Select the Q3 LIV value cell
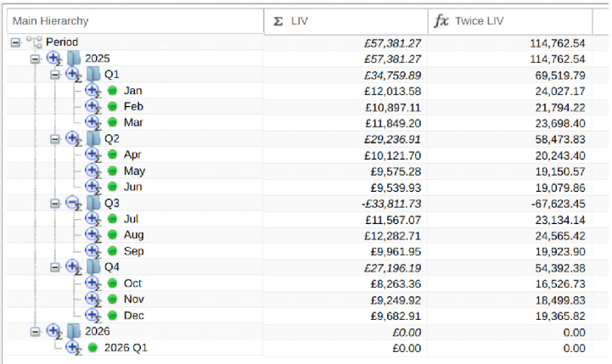 [x=345, y=204]
